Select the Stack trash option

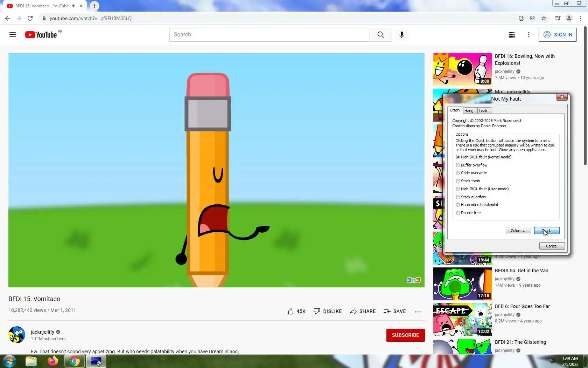click(x=468, y=181)
